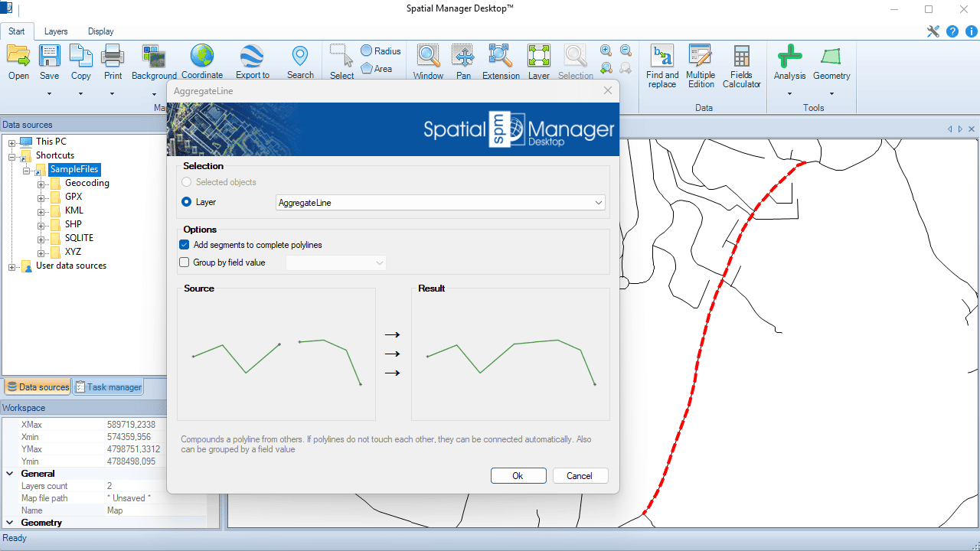Choose the Radius selection tool

(x=381, y=51)
